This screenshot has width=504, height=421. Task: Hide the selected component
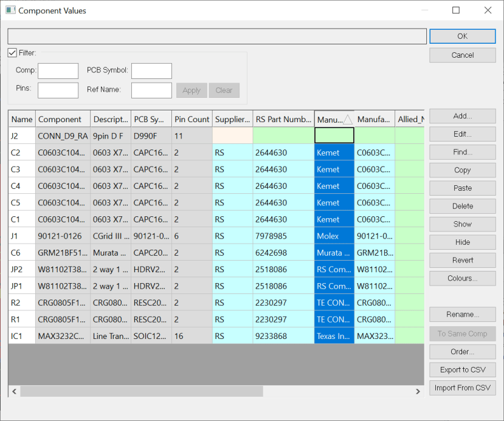(x=462, y=242)
